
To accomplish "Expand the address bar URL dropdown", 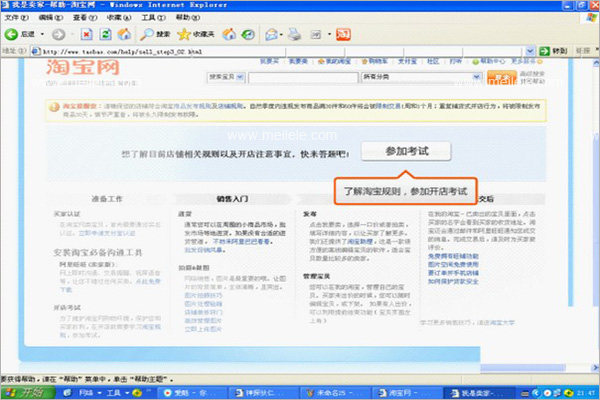I will coord(530,51).
